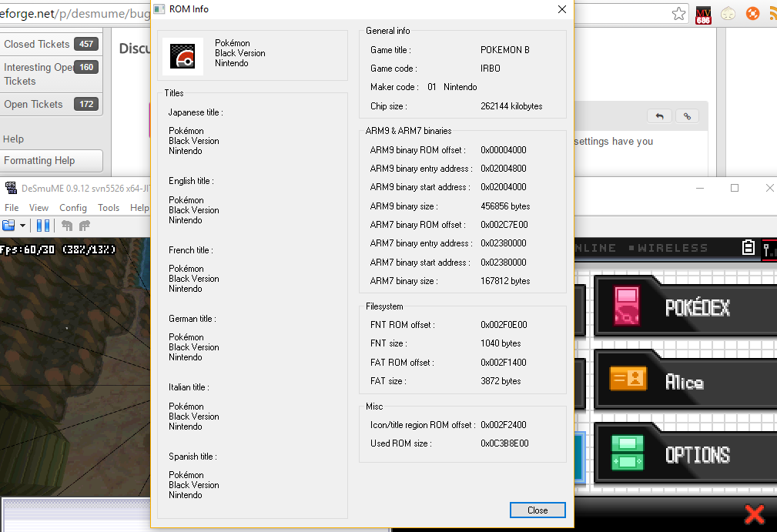Screen dimensions: 777x532
Task: Click the left rotate arrow toolbar icon
Action: 67,225
